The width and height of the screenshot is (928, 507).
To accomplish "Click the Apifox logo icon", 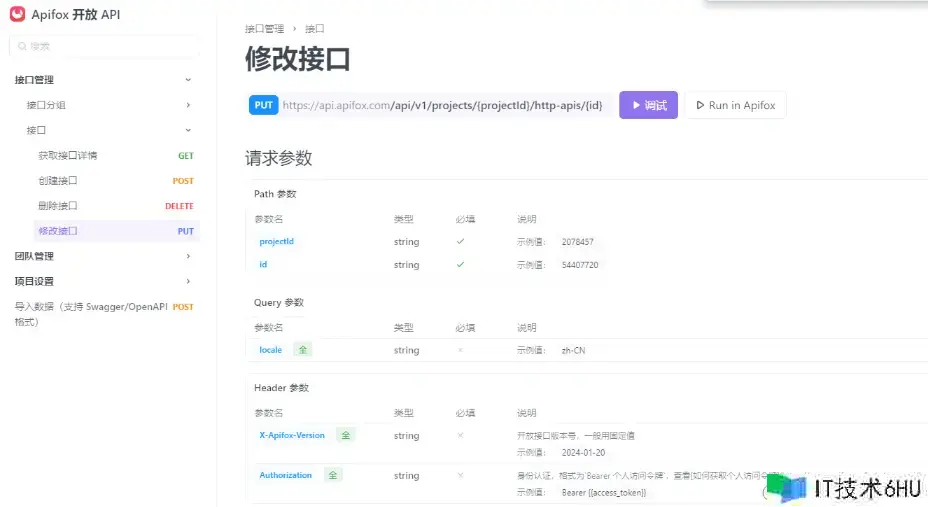I will [x=17, y=14].
